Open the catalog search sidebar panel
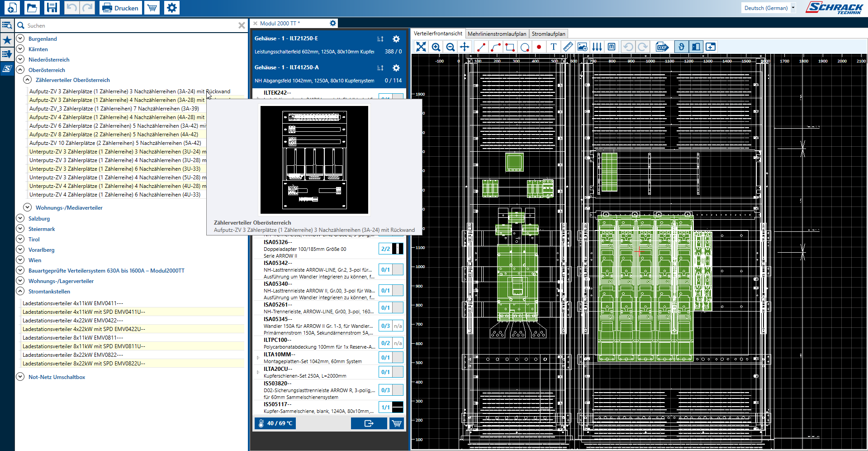868x451 pixels. (7, 25)
